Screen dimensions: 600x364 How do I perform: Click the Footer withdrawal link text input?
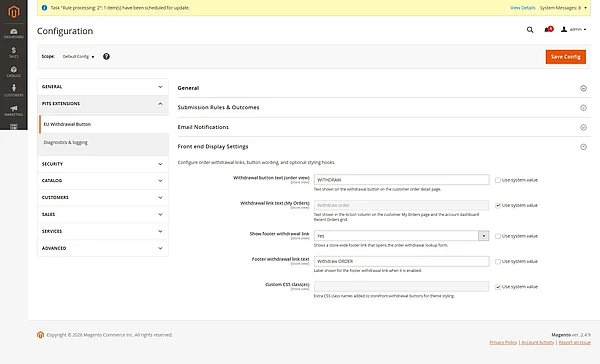(x=401, y=261)
